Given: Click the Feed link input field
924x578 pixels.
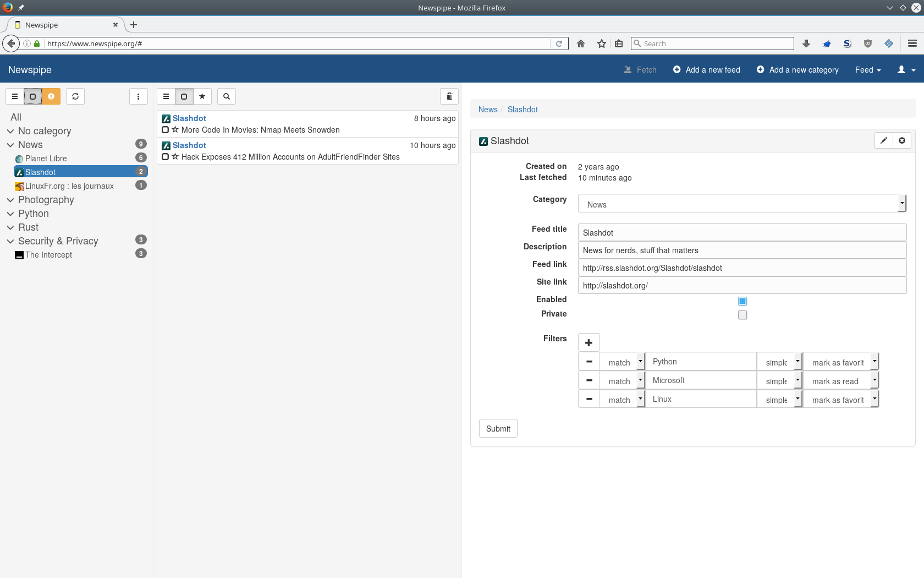Looking at the screenshot, I should [x=742, y=268].
